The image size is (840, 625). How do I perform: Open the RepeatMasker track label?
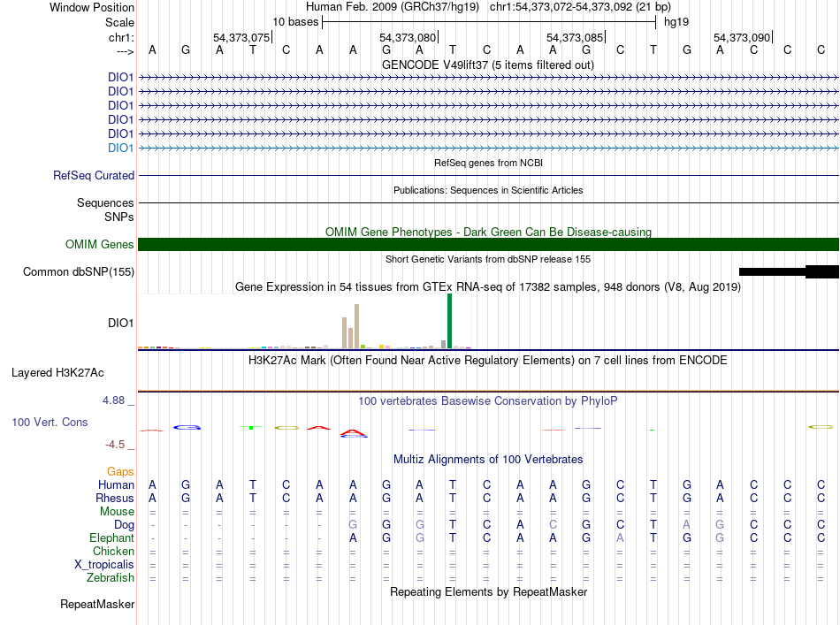[x=97, y=605]
